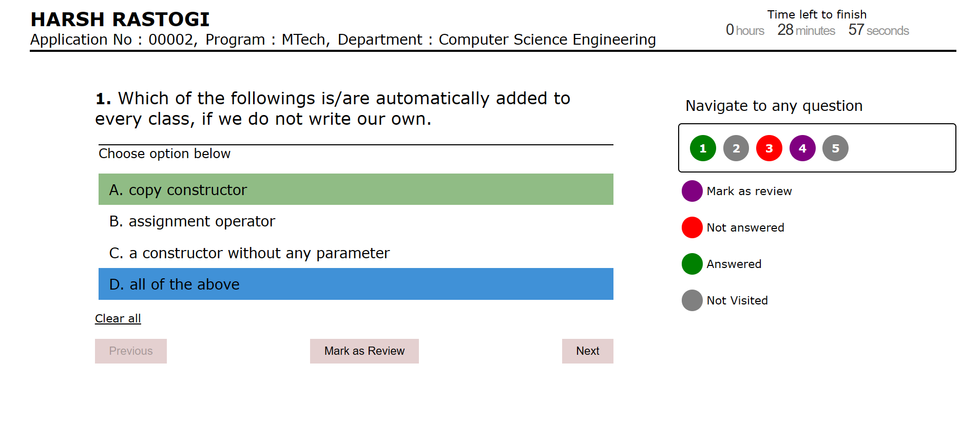Click the candidate name HARSH RASTOGI
Screen dimensions: 980x440
[120, 20]
